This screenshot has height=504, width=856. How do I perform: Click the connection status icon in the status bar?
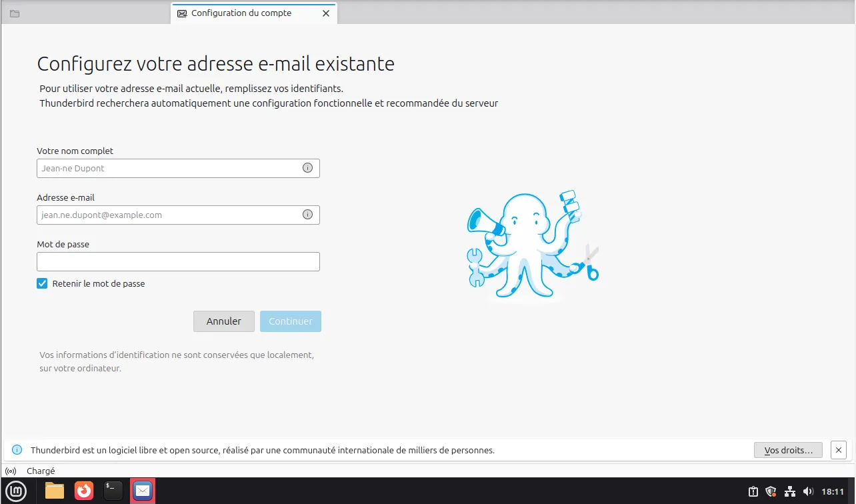coord(11,471)
